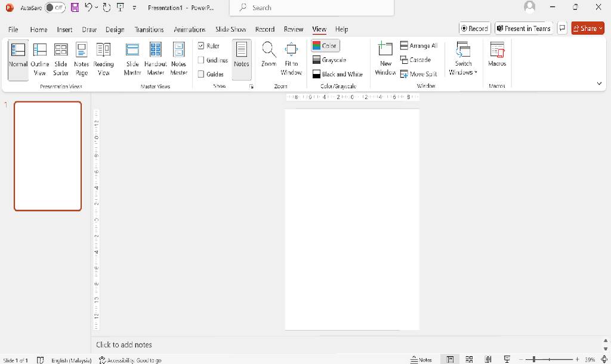Switch to Reading View from status bar
611x364 pixels.
(x=488, y=359)
